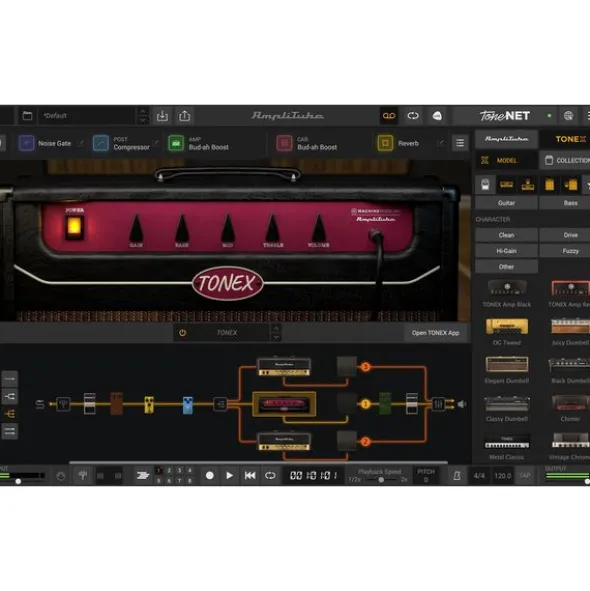Toggle loop playback in the transport

pyautogui.click(x=270, y=476)
